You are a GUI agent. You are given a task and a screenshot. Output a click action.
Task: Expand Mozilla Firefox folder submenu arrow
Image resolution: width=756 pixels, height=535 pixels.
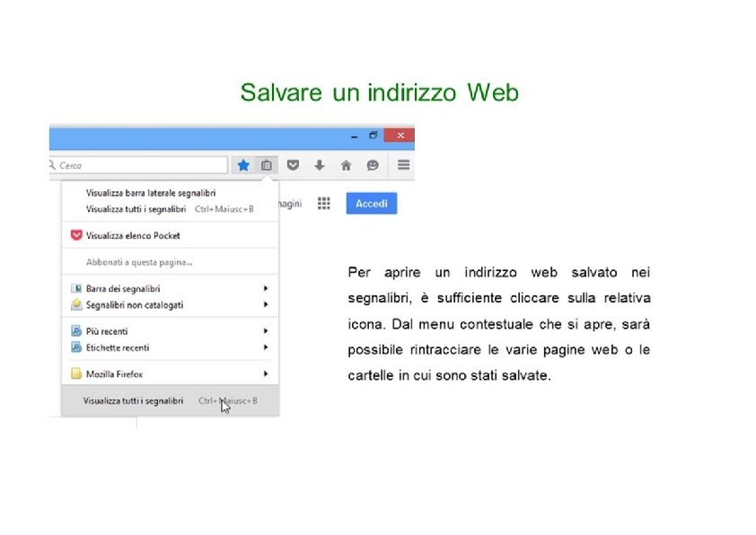(266, 373)
